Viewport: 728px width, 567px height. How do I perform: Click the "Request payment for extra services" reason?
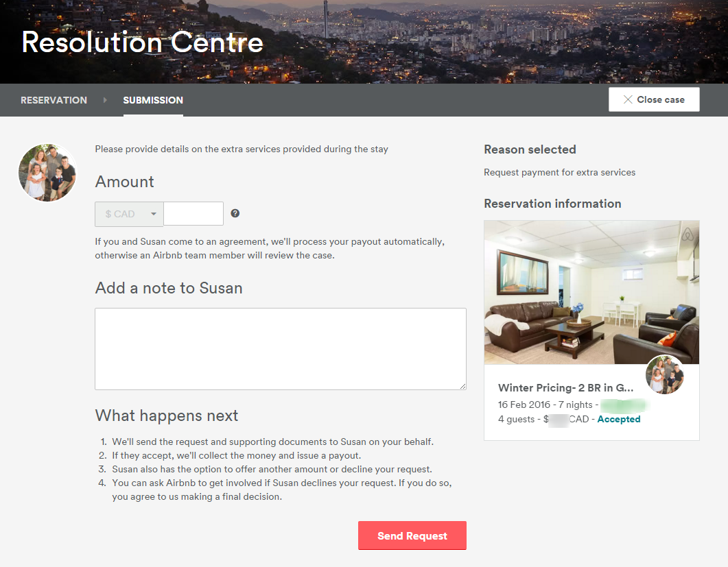click(559, 172)
